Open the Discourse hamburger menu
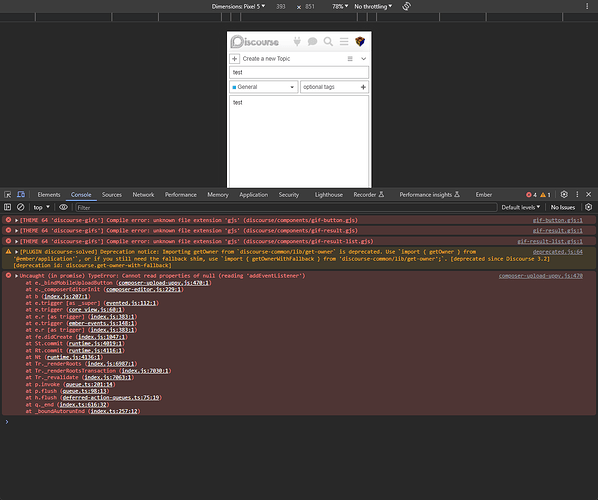Screen dimensions: 598x500 (344, 41)
